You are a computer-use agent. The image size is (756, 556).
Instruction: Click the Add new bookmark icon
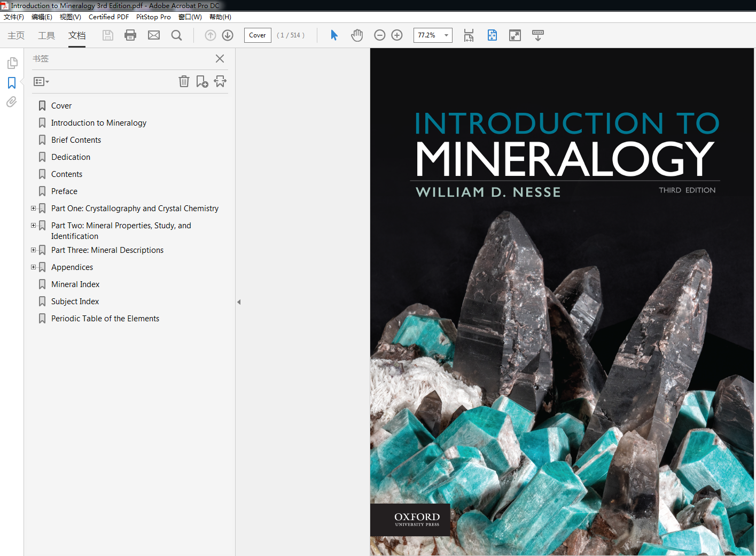point(202,81)
